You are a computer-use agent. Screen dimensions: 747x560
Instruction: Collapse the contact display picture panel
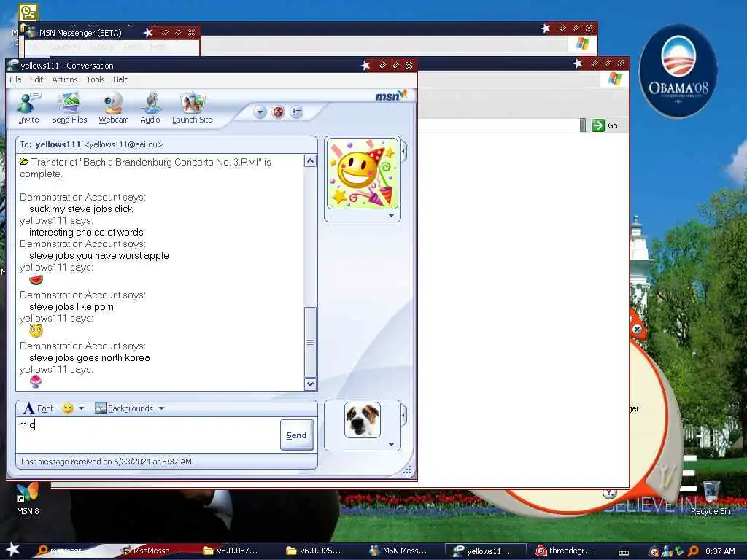click(404, 152)
